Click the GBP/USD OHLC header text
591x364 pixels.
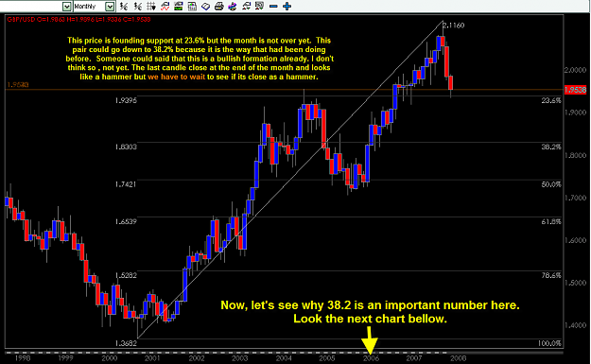click(x=78, y=19)
